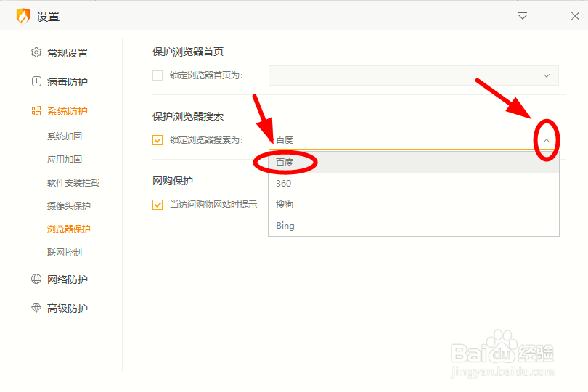588x392 pixels.
Task: Click the 网购保护 heading
Action: pos(173,181)
